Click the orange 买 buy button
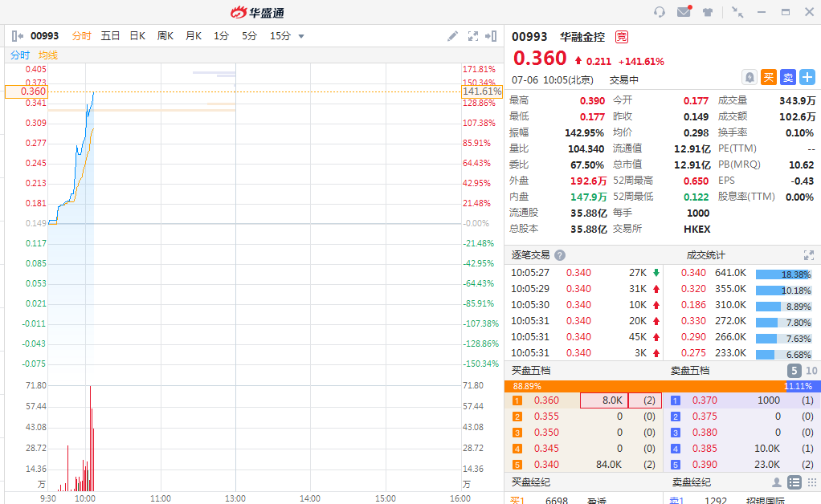Viewport: 821px width, 504px height. click(x=769, y=77)
